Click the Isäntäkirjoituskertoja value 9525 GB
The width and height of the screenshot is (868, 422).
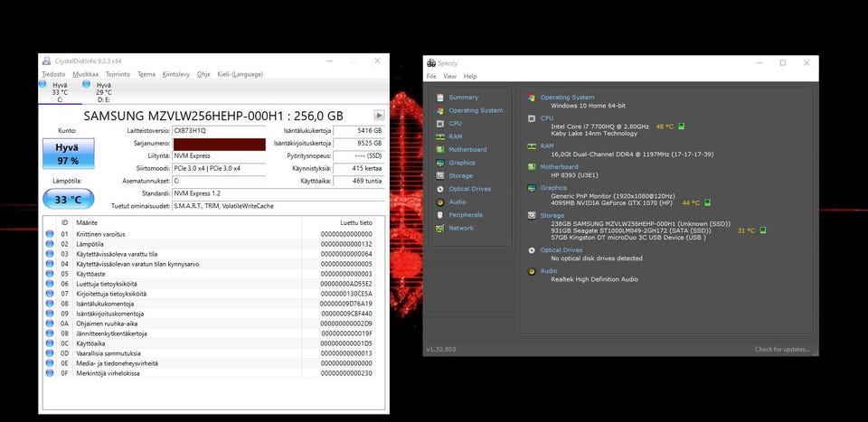[359, 144]
